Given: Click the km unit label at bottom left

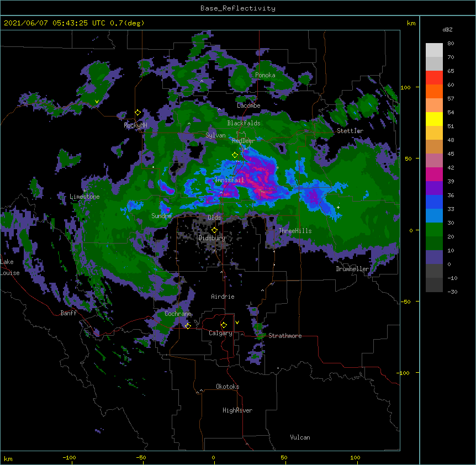Looking at the screenshot, I should 8,459.
